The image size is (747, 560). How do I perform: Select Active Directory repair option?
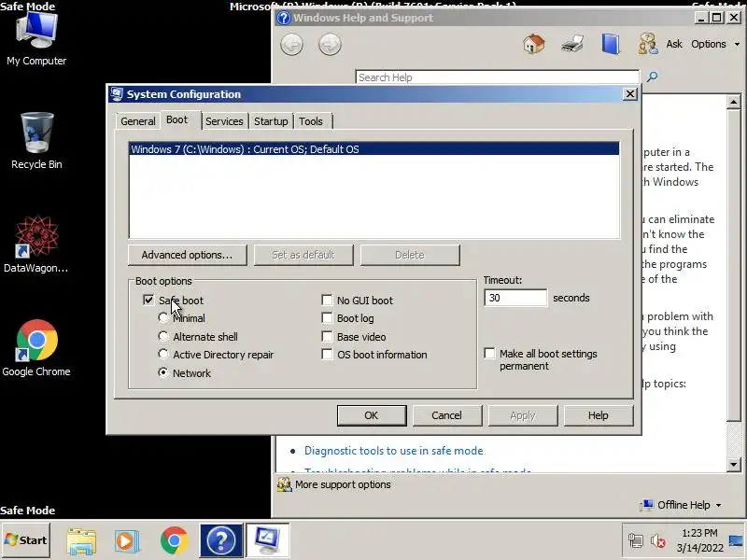tap(162, 355)
